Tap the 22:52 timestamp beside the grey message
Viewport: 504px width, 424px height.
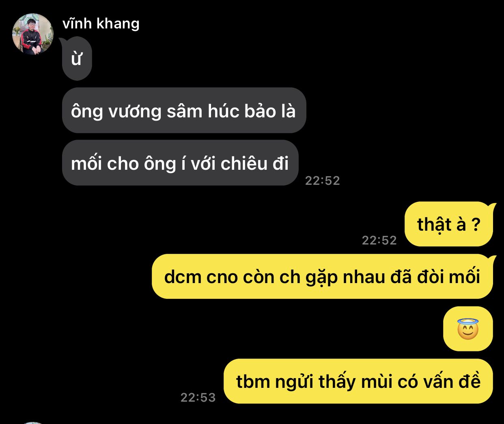tap(322, 181)
